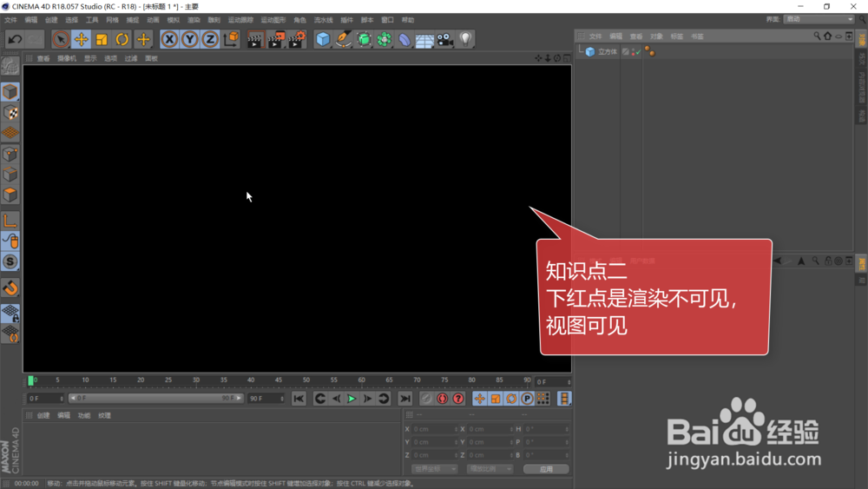Screen dimensions: 868x489
Task: Activate the Move tool in the top toolbar
Action: 82,39
